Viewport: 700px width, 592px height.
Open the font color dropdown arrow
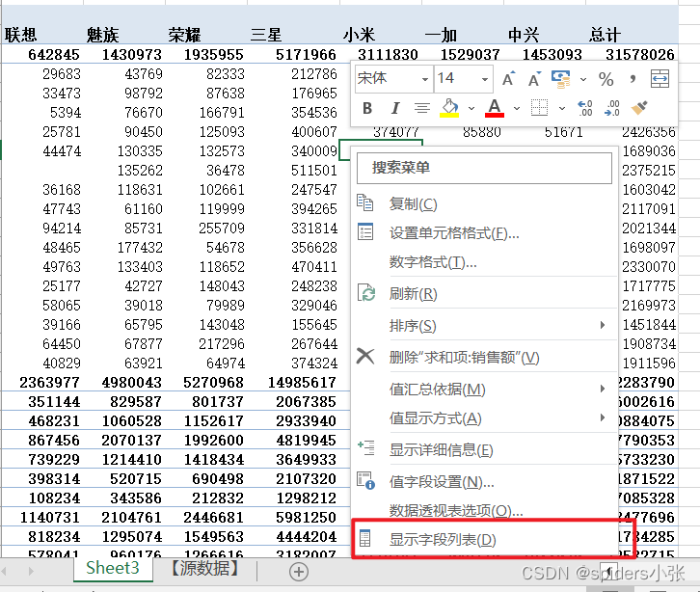pos(517,109)
